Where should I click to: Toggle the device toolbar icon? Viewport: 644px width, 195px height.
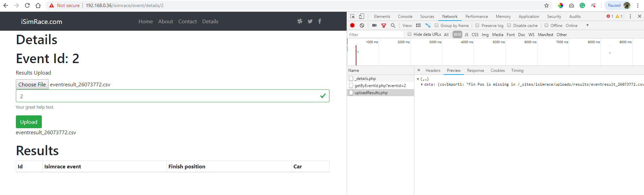point(361,17)
